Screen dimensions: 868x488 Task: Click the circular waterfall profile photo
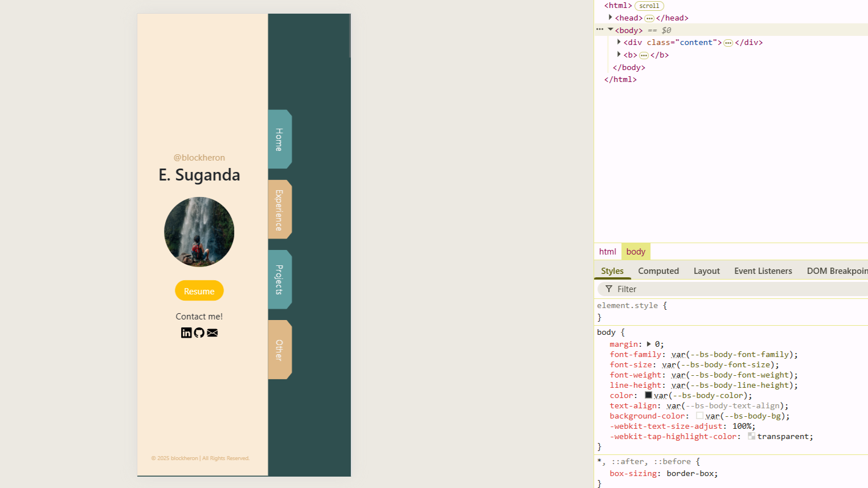coord(199,232)
